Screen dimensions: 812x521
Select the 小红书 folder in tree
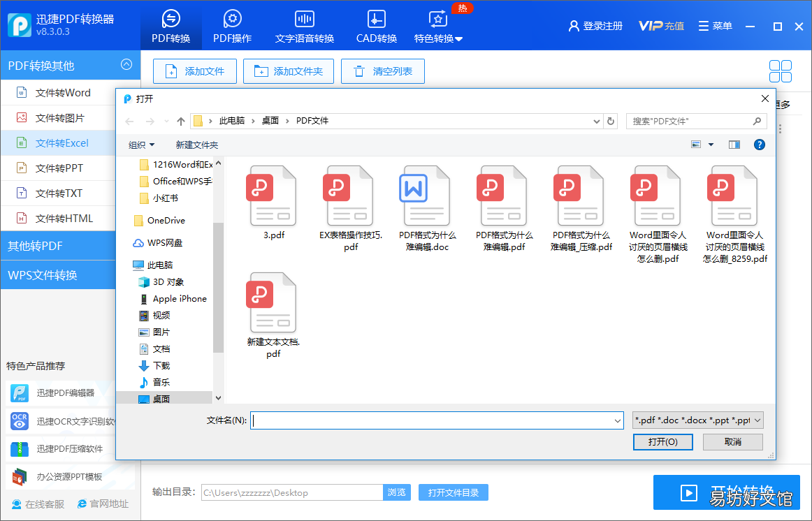[159, 198]
